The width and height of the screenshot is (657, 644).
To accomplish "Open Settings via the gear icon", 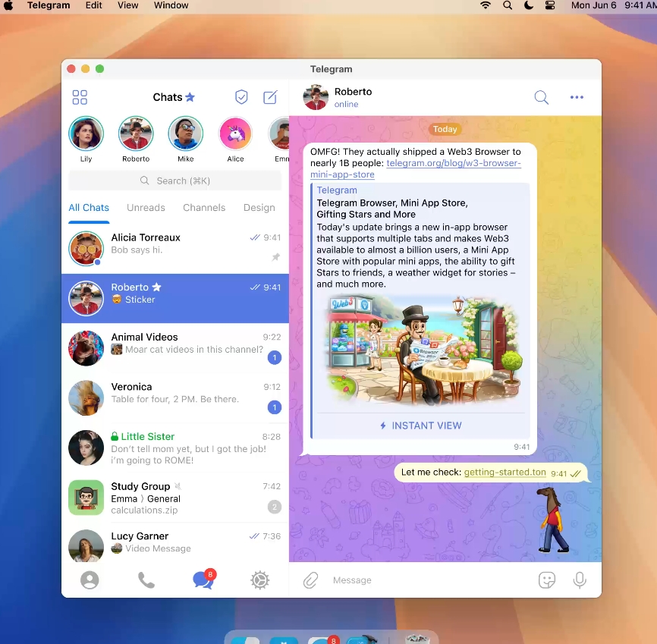I will (x=260, y=580).
